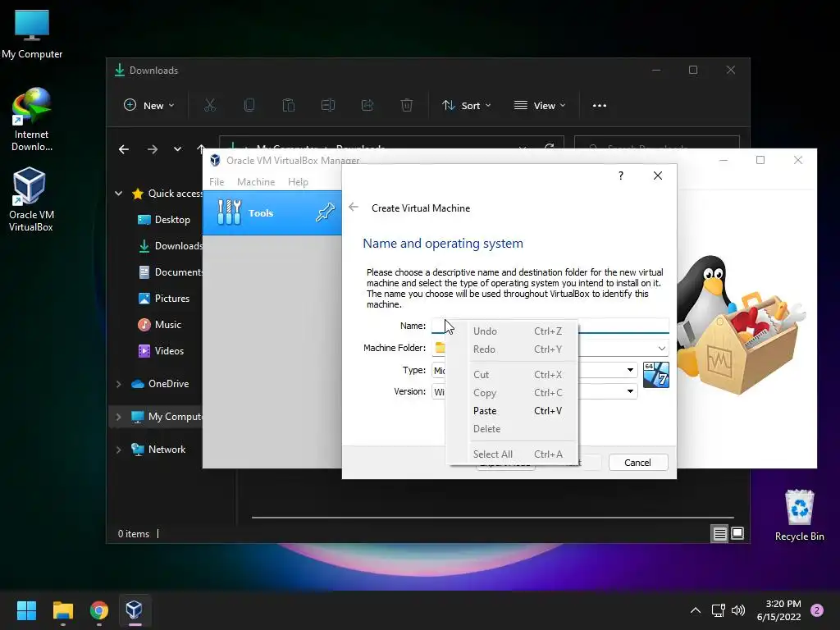Image resolution: width=840 pixels, height=630 pixels.
Task: Open the Machine Folder dropdown arrow
Action: (662, 348)
